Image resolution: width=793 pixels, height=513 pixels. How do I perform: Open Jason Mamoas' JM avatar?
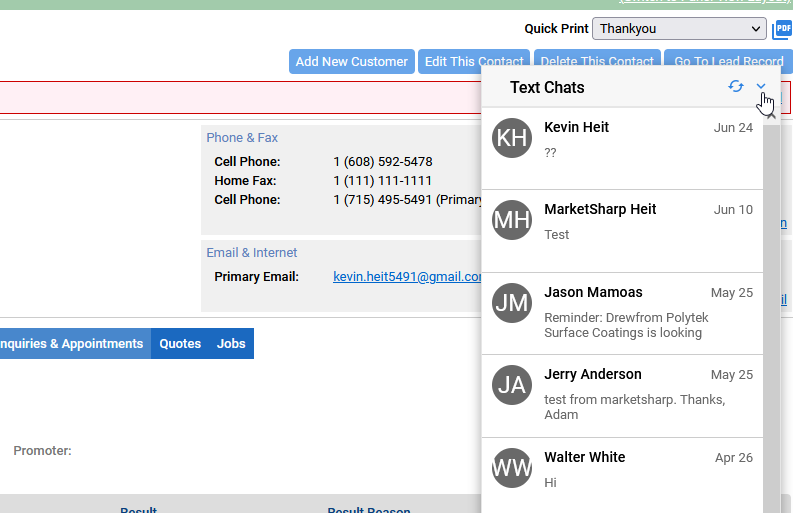tap(512, 303)
